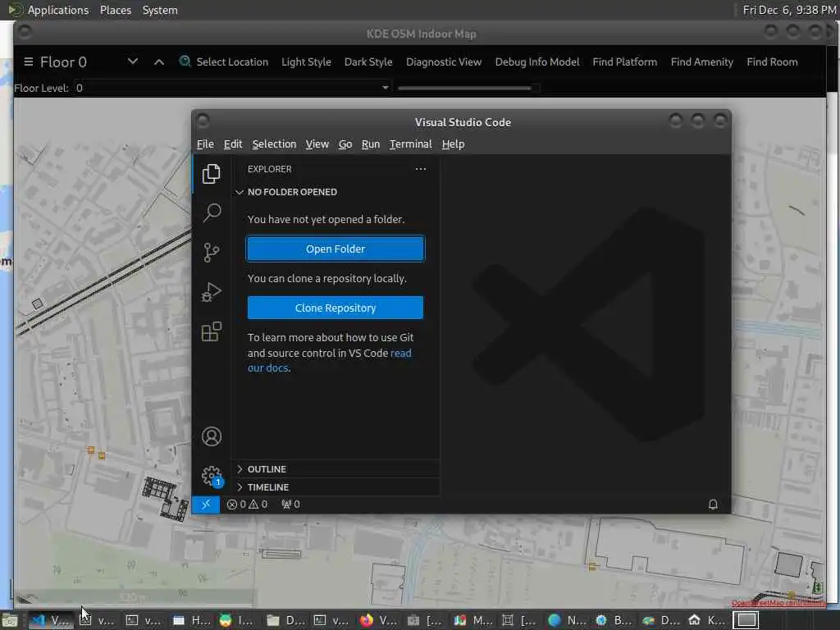Screen dimensions: 840x630
Task: Open the Places menu in top panel
Action: [x=116, y=10]
